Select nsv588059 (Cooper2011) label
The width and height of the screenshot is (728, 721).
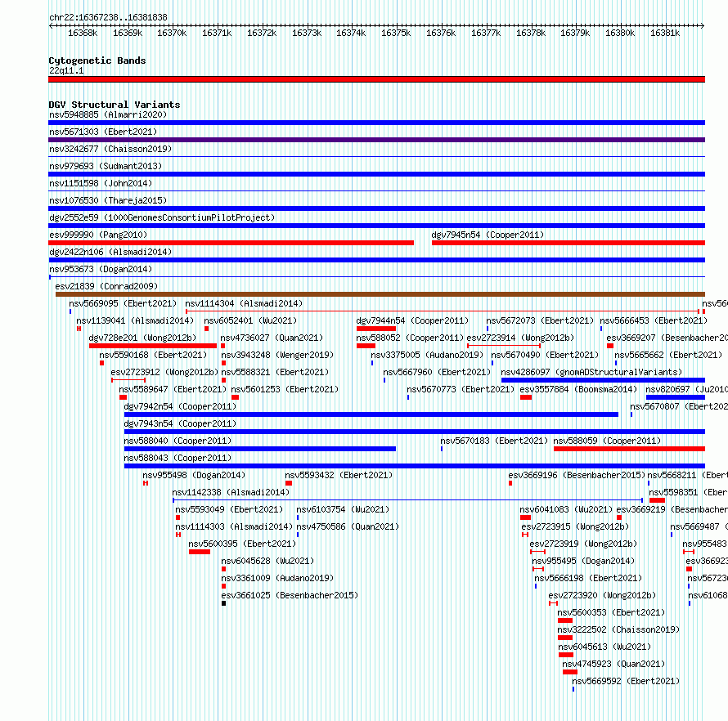coord(607,441)
